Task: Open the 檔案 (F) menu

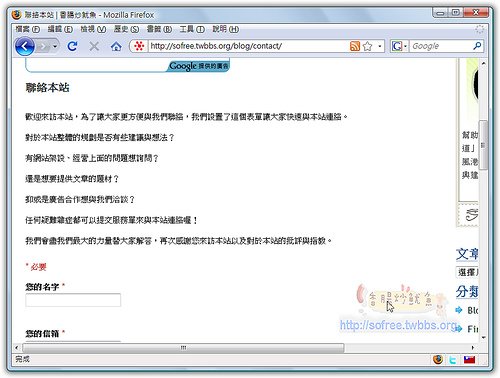Action: click(x=27, y=29)
